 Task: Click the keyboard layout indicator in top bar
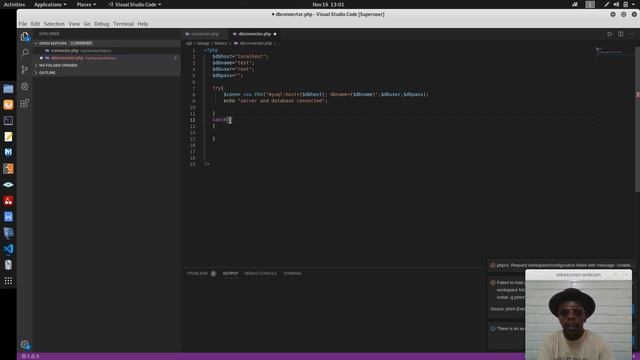[590, 4]
